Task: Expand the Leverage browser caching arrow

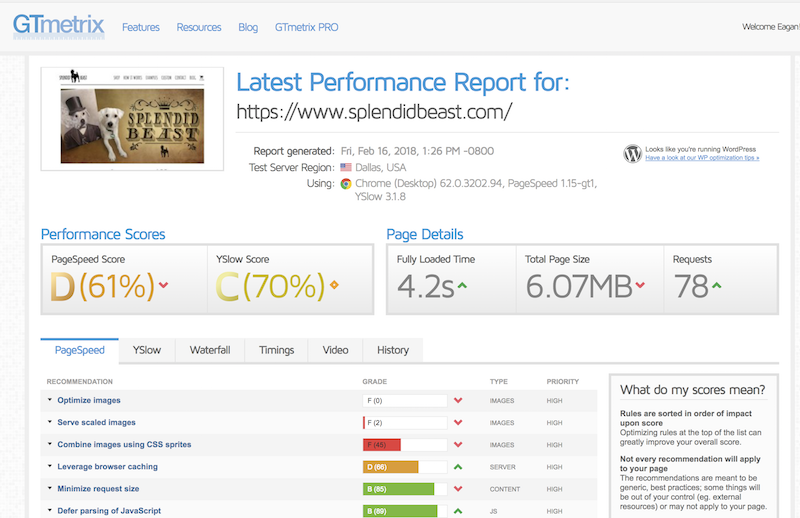Action: tap(49, 465)
